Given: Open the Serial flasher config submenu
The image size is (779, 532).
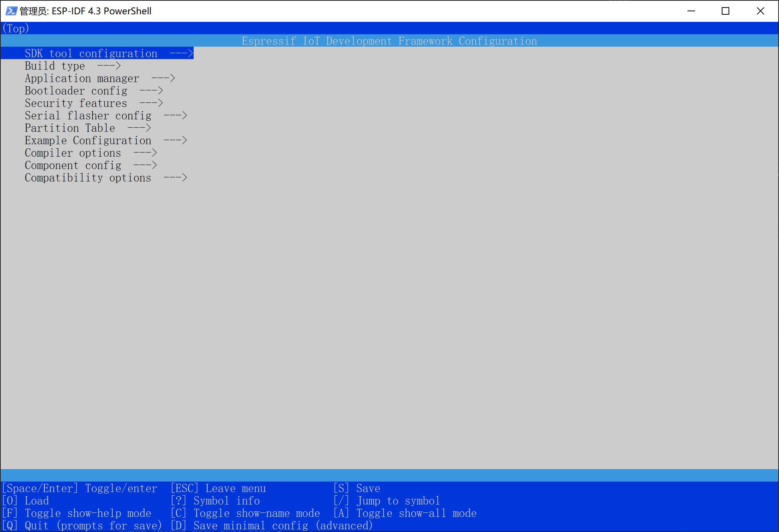Looking at the screenshot, I should pos(106,115).
